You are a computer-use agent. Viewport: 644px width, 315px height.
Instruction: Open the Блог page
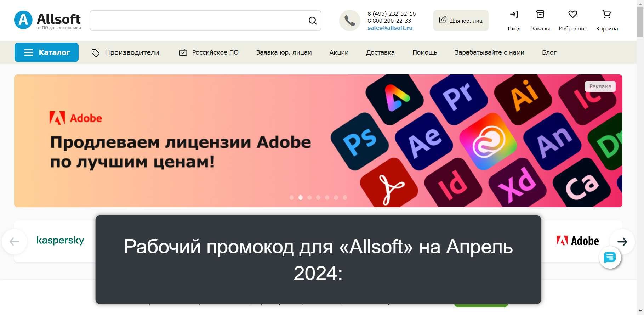point(549,52)
